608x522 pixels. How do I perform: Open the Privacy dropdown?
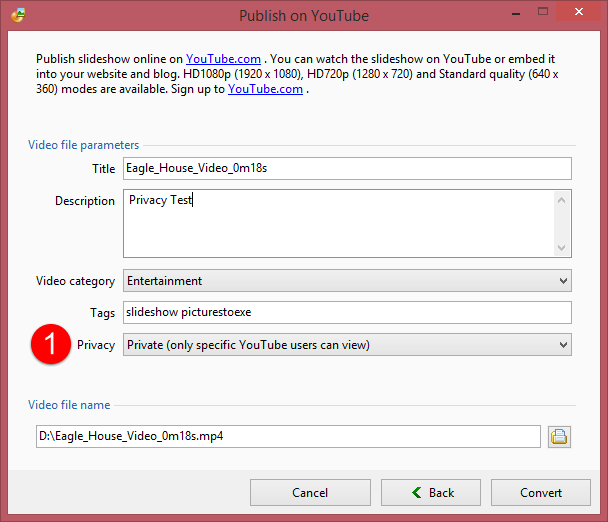point(347,344)
